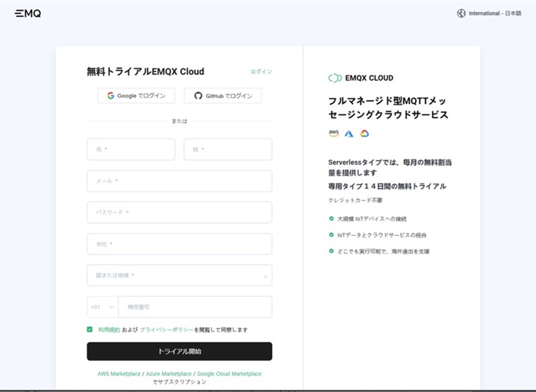This screenshot has width=536, height=392.
Task: Click the フルマネージド型MQTT heading text
Action: click(x=388, y=108)
